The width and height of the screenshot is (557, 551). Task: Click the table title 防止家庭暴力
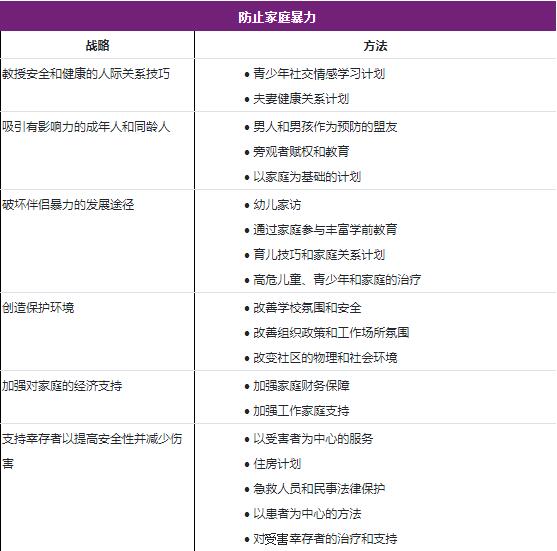(x=277, y=17)
